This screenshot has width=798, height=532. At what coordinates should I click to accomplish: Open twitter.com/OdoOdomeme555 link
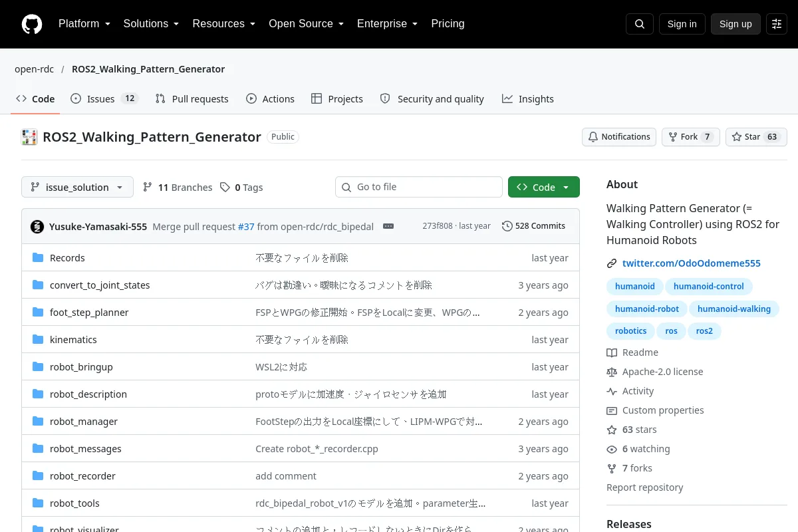[692, 263]
